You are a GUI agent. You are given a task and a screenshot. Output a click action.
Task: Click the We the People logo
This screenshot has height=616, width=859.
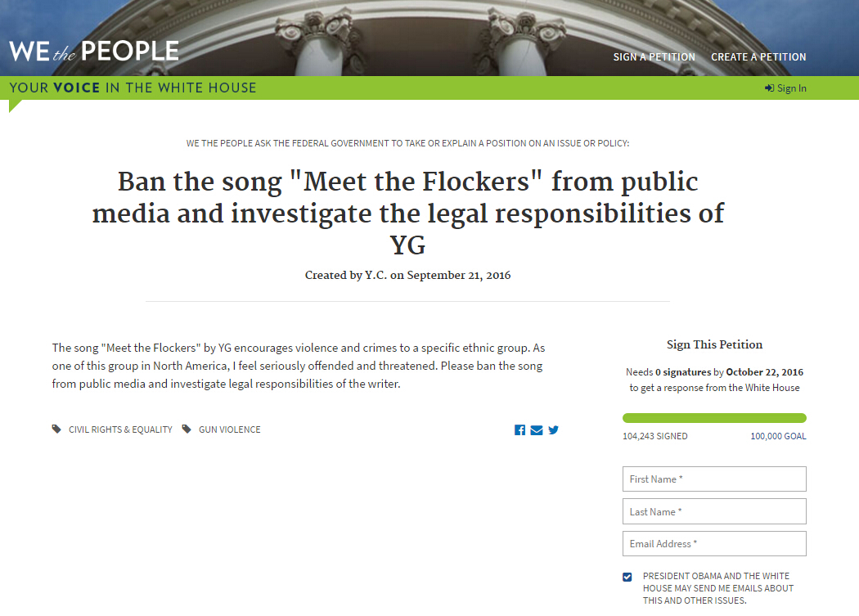click(94, 52)
